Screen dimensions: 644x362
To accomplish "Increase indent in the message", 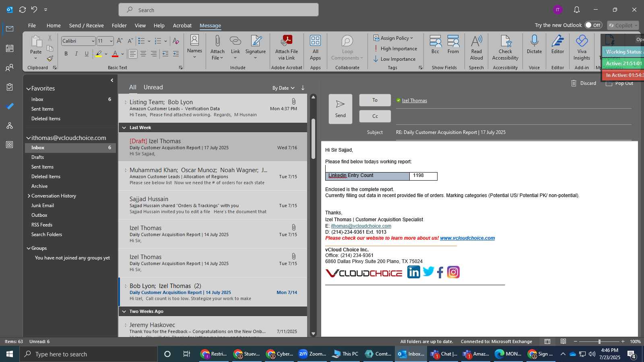I will click(176, 53).
